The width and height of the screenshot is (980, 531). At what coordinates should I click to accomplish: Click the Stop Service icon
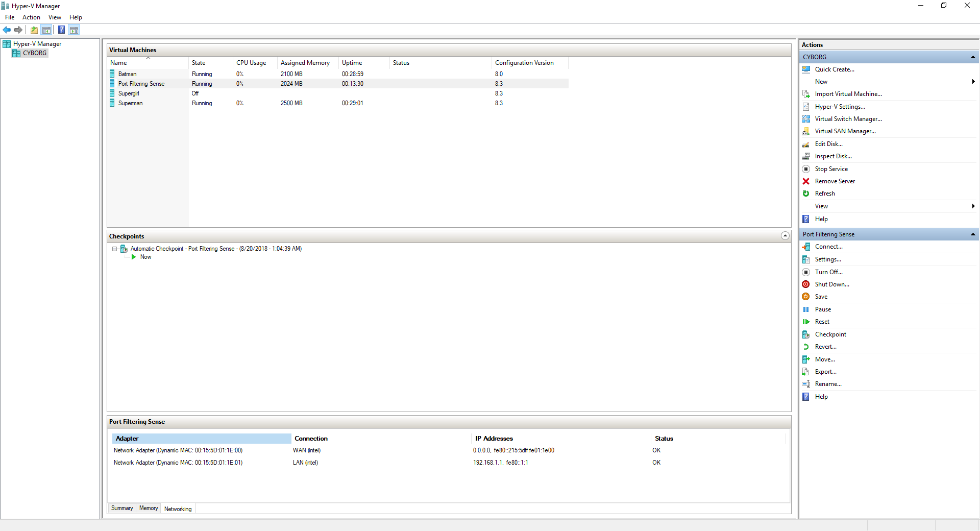(x=806, y=169)
